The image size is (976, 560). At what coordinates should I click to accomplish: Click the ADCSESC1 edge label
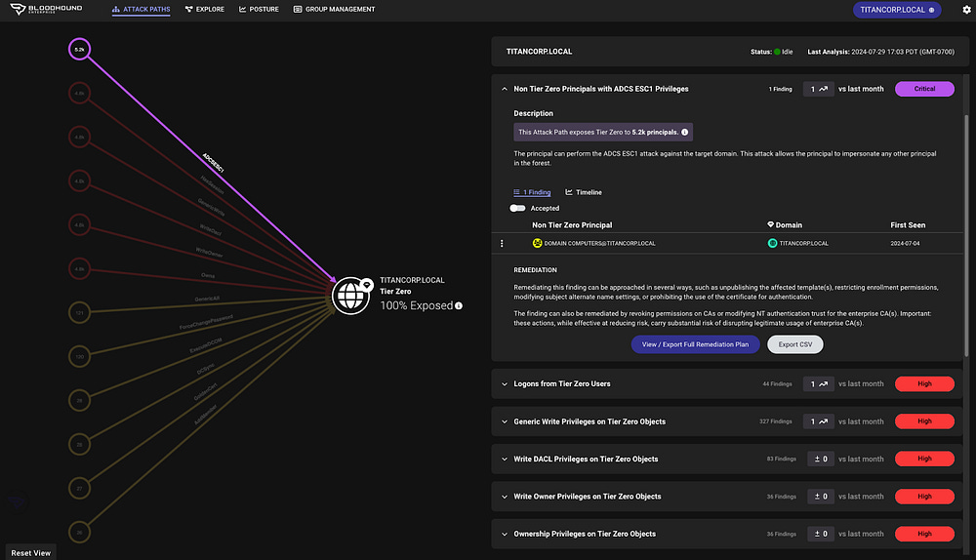click(x=213, y=162)
